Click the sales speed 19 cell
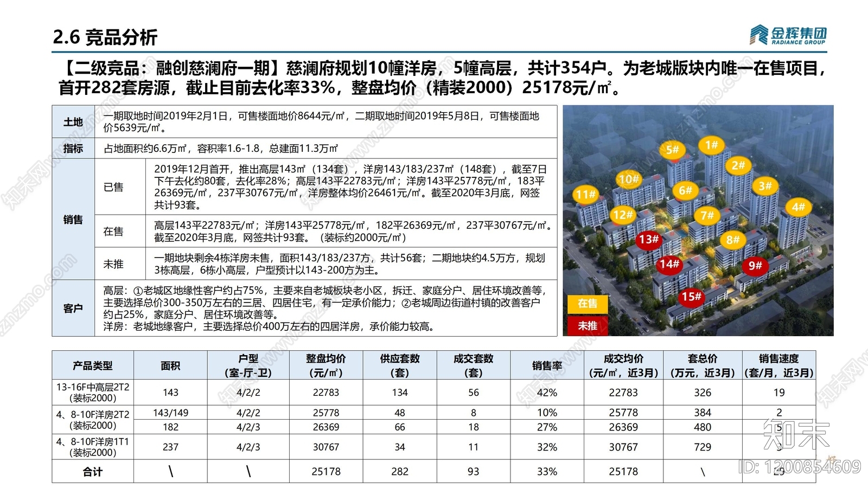 click(779, 392)
